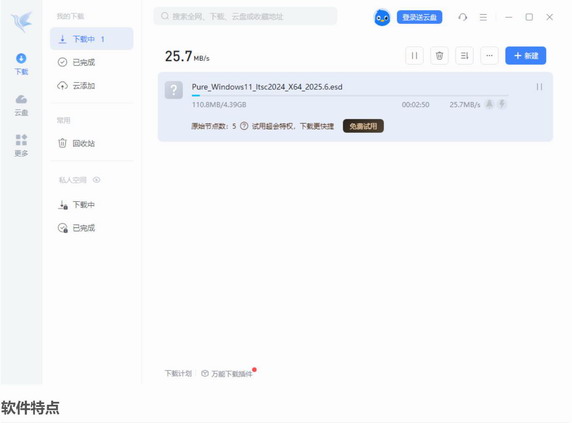Open 下载计划 at bottom
The height and width of the screenshot is (423, 572).
click(178, 373)
